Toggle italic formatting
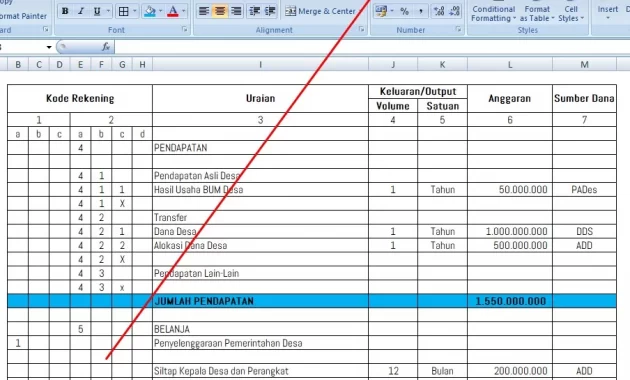This screenshot has height=380, width=630. (x=81, y=11)
